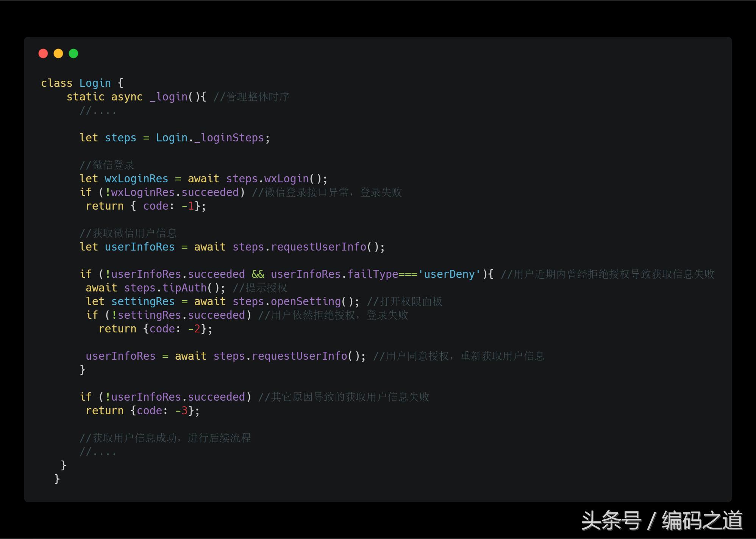
Task: Click the 提示授权 inline comment
Action: (261, 288)
